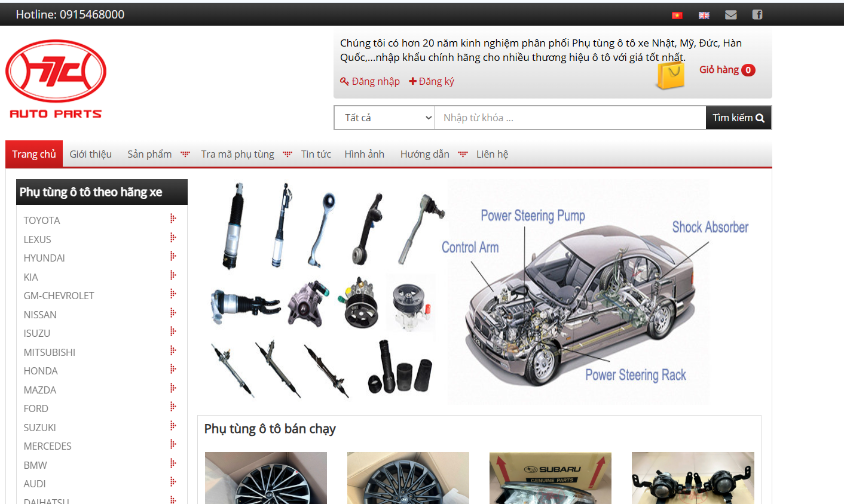This screenshot has height=504, width=844.
Task: Expand the NISSAN brand arrow icon
Action: pyautogui.click(x=173, y=313)
